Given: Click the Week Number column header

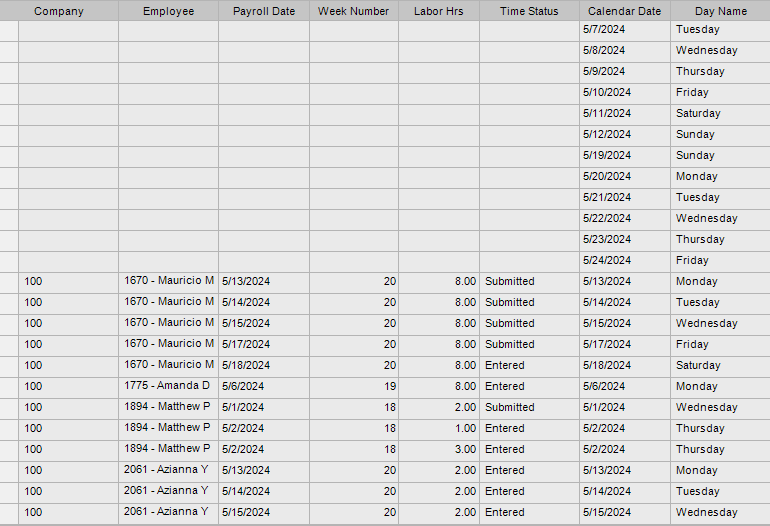Looking at the screenshot, I should [354, 11].
